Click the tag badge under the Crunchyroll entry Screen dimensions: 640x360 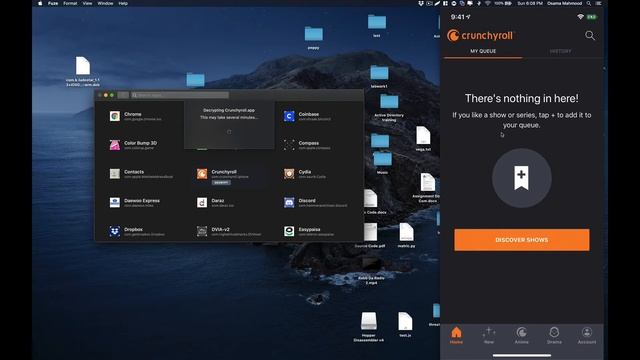(221, 182)
